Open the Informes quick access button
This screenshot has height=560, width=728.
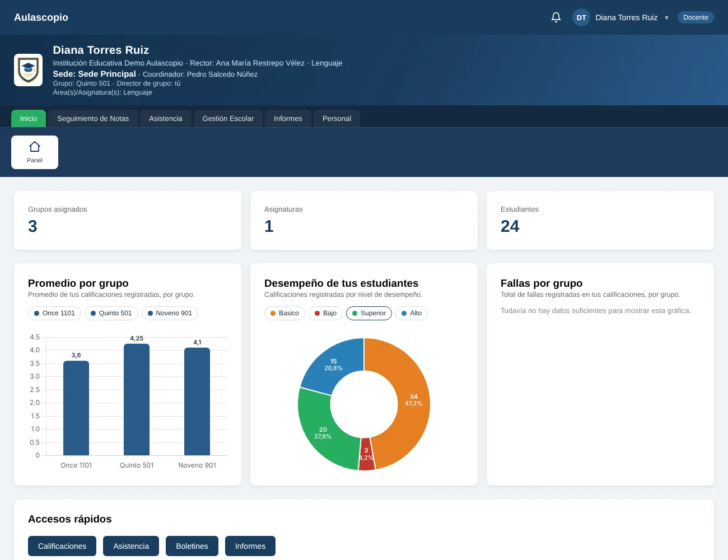click(x=250, y=546)
